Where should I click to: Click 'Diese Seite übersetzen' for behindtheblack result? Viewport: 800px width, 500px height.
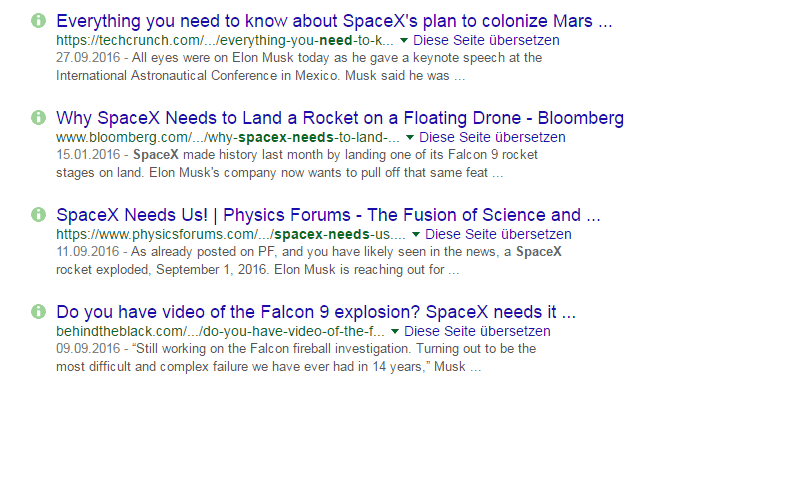(478, 331)
